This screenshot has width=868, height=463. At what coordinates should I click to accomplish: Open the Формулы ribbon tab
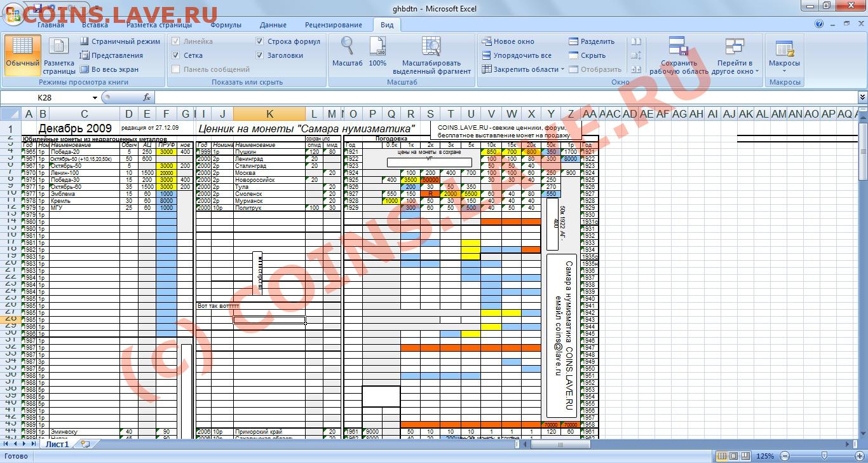click(226, 25)
